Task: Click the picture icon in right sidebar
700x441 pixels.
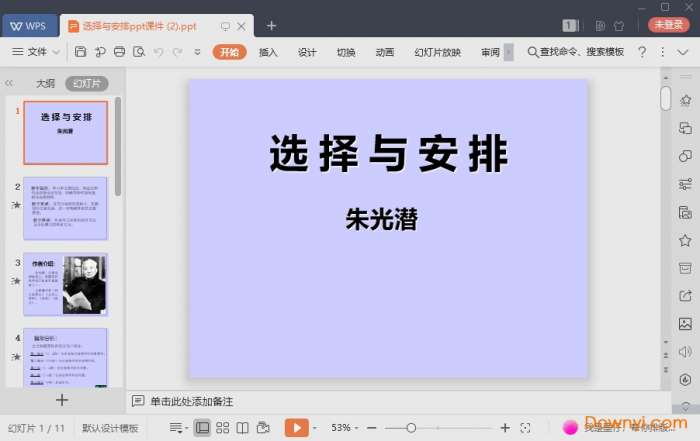Action: tap(685, 324)
